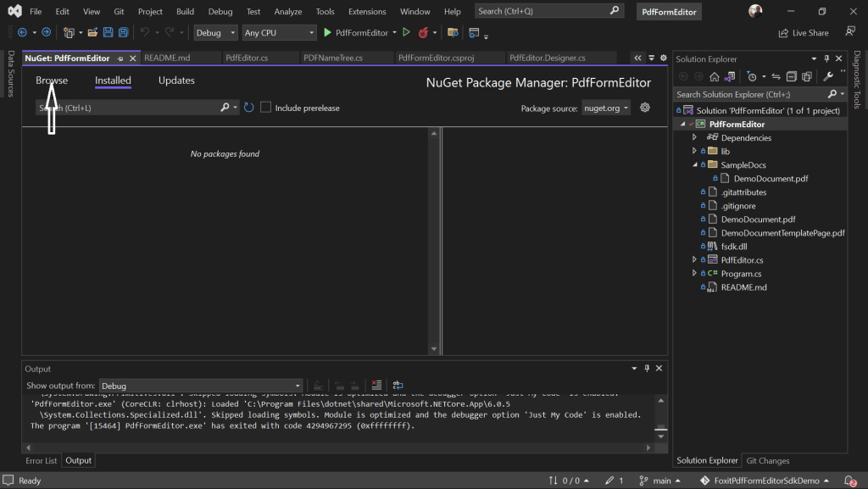Click Collapse All icon in Solution Explorer
Image resolution: width=868 pixels, height=489 pixels.
[792, 77]
